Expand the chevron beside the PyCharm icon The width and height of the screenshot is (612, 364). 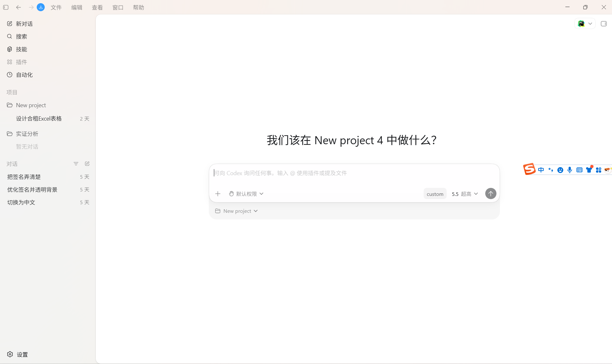pos(590,24)
